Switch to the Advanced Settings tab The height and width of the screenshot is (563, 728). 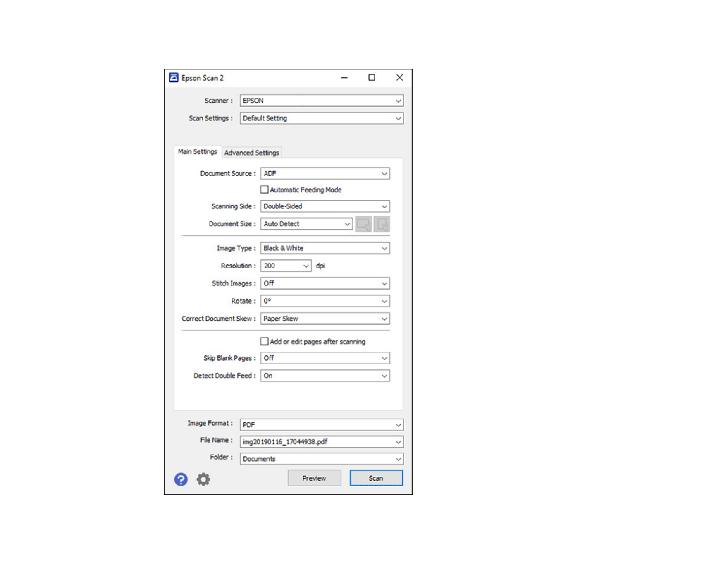(252, 153)
